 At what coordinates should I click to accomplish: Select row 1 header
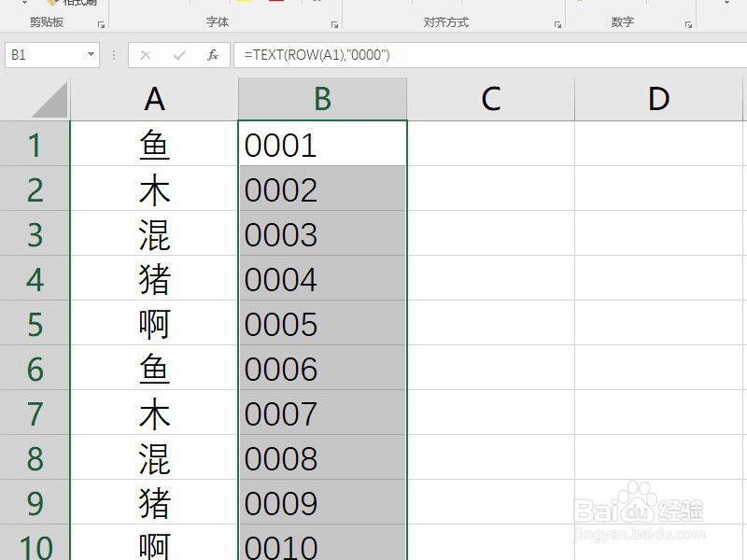pos(35,144)
